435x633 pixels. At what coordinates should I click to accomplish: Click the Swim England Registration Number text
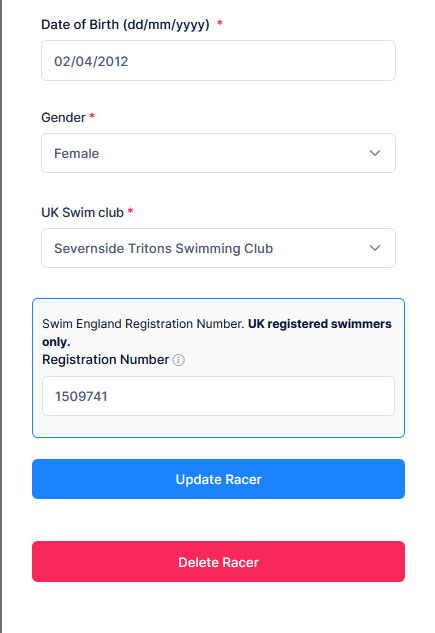(143, 324)
